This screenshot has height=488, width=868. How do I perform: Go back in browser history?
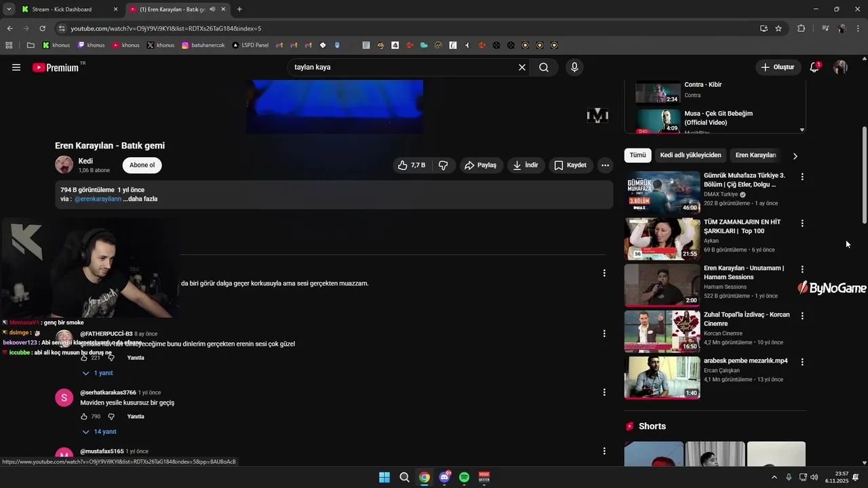[9, 28]
